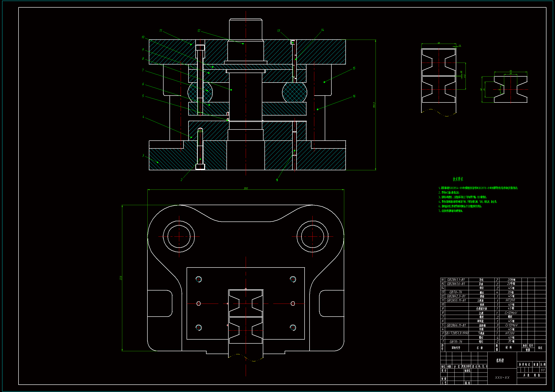This screenshot has height=392, width=555.
Task: Click the 落料模 drawing title cell
Action: click(500, 360)
